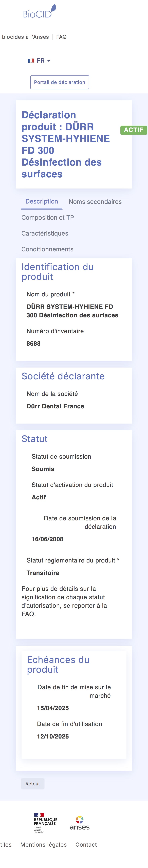
Task: Click the Dürr Dental France company name
Action: tap(55, 406)
